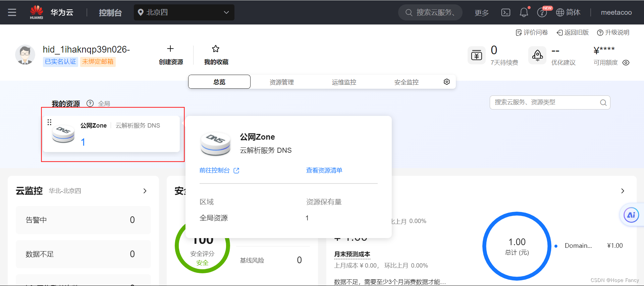Click the 未绑定邮箱 badge
This screenshot has width=644, height=286.
(x=98, y=62)
